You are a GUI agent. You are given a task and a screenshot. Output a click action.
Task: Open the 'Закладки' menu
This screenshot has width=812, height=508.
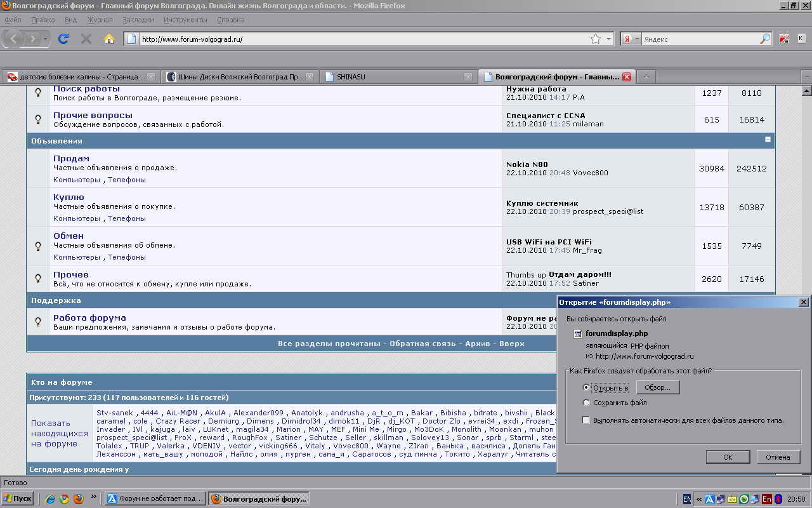[138, 20]
